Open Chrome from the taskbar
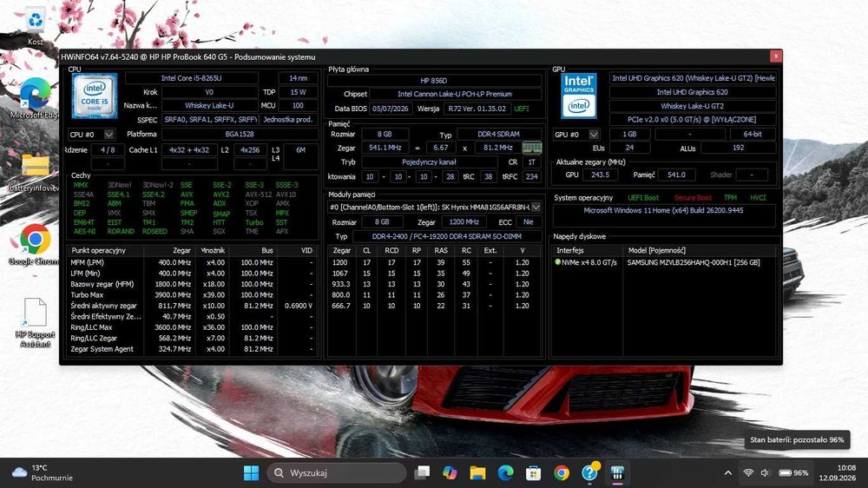Screen dimensions: 868x488 pos(562,473)
